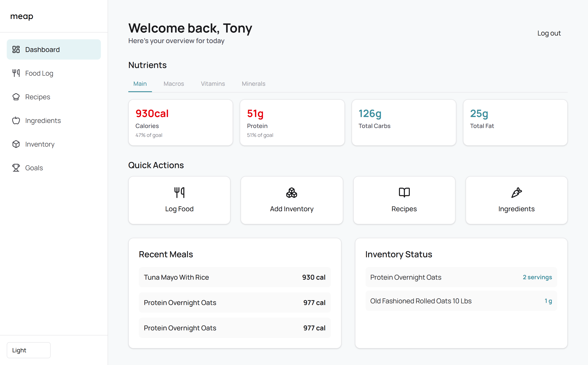Open Ingredients via apple icon in sidebar
Viewport: 588px width, 365px height.
click(16, 120)
